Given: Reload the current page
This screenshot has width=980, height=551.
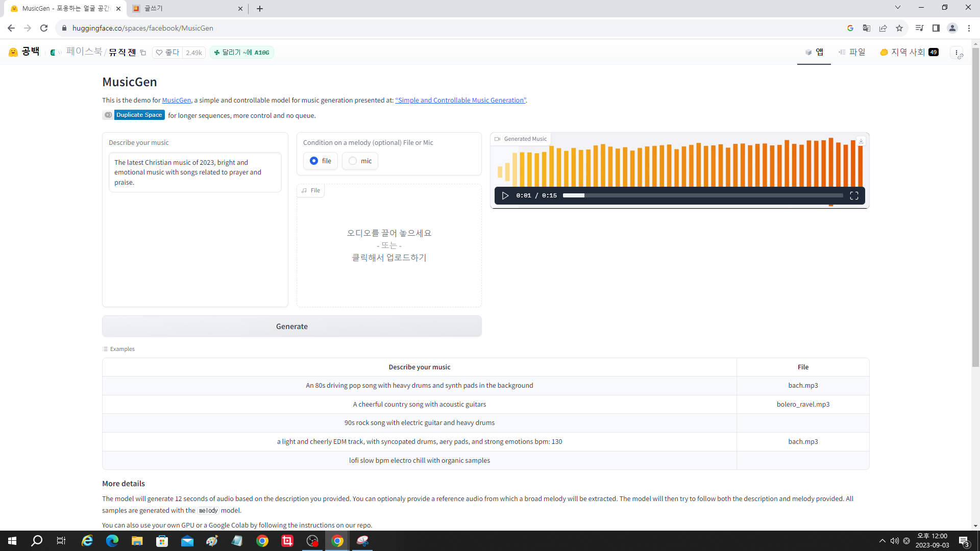Looking at the screenshot, I should point(44,28).
